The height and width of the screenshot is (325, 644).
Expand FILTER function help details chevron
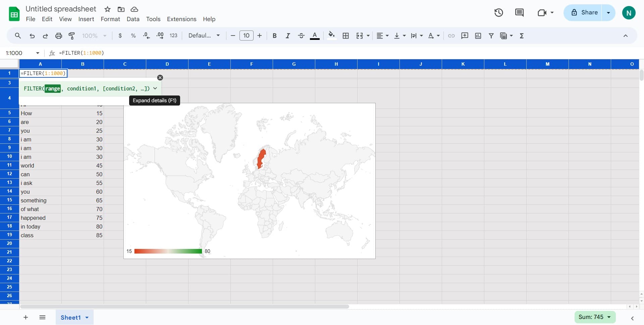[x=155, y=88]
